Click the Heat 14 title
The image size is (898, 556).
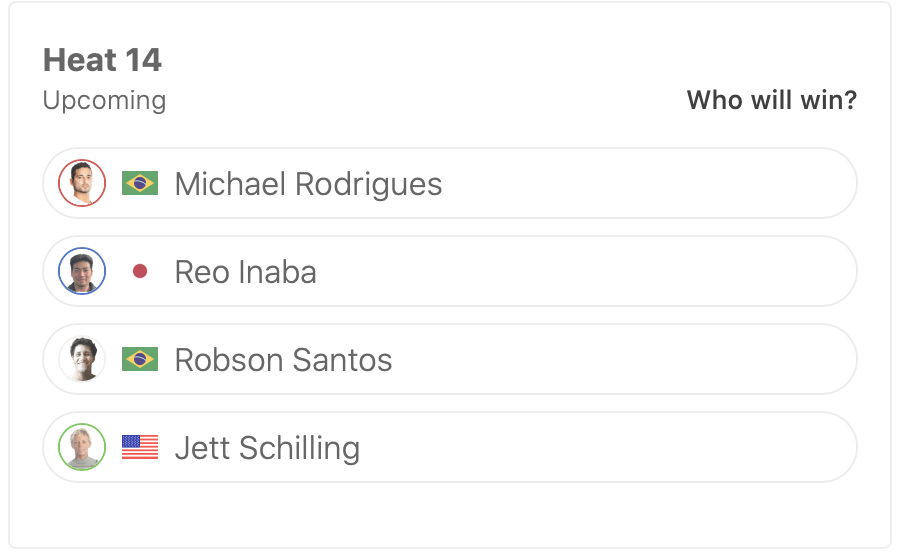coord(102,60)
